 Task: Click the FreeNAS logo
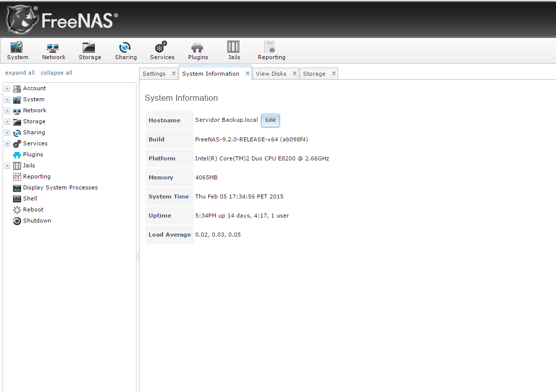[62, 20]
